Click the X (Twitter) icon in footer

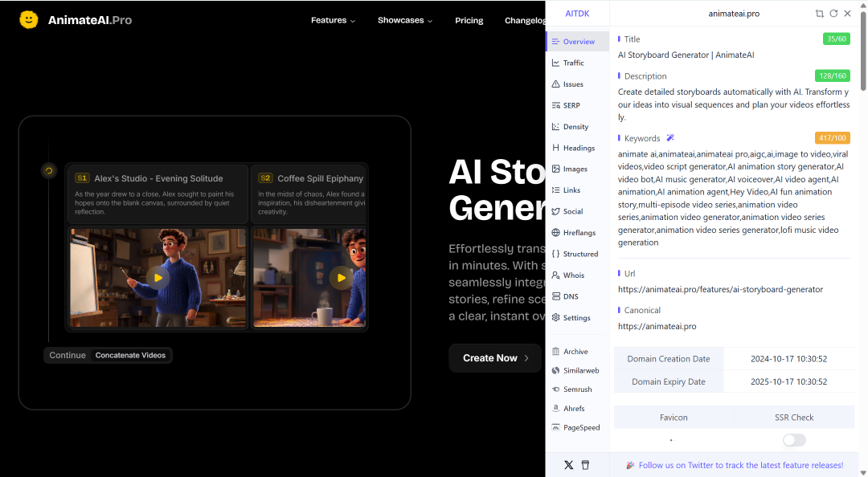tap(568, 465)
